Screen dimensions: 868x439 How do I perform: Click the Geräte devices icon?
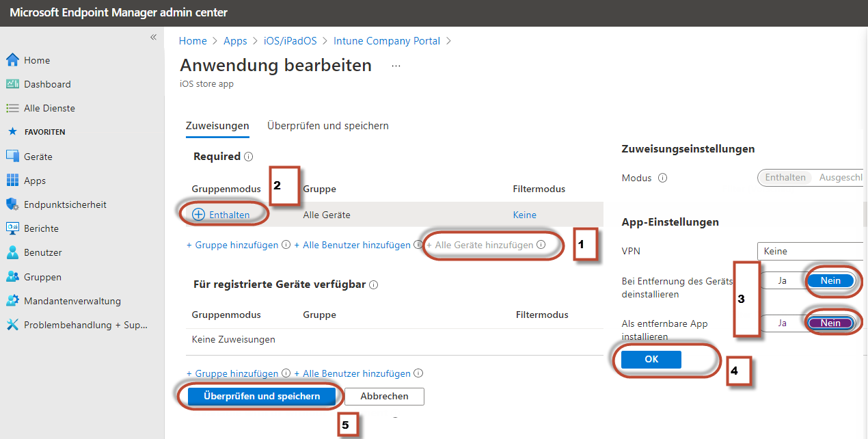pos(12,157)
